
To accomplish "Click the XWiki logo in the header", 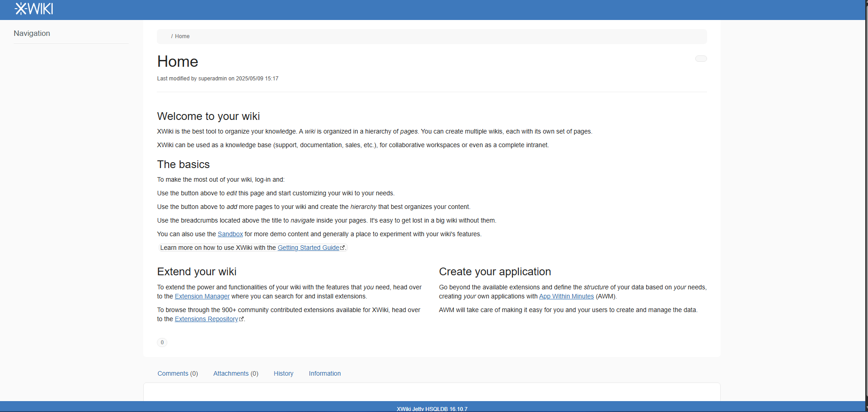I will pos(34,9).
